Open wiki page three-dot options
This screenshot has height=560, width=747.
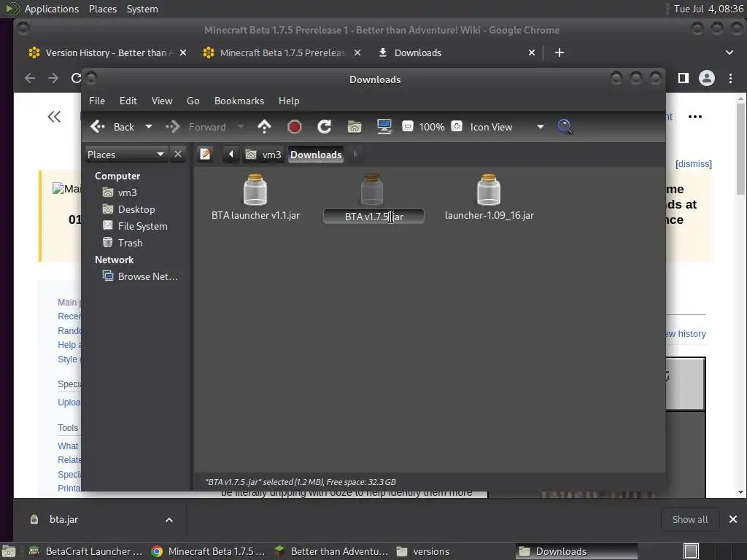tap(695, 117)
